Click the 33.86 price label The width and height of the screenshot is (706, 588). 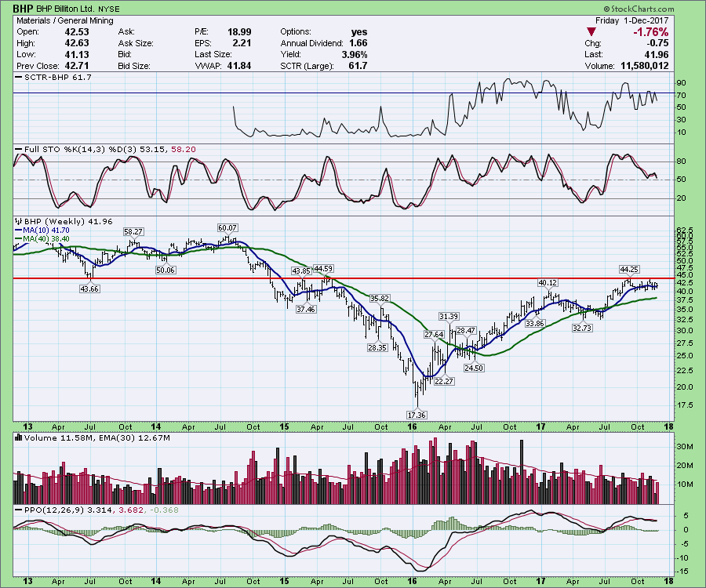pos(534,323)
